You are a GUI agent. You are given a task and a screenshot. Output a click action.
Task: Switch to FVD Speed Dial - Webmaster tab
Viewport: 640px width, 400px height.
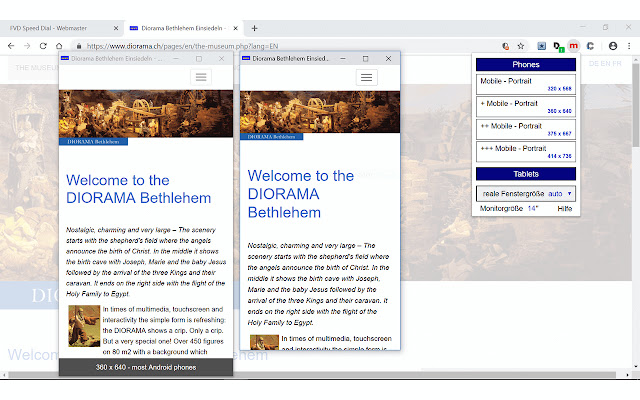click(61, 28)
